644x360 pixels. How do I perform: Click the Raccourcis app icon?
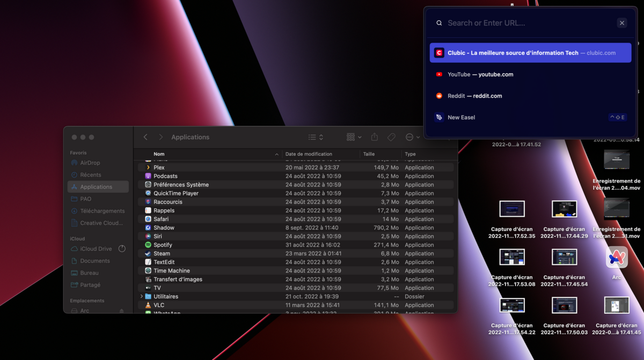pyautogui.click(x=148, y=202)
